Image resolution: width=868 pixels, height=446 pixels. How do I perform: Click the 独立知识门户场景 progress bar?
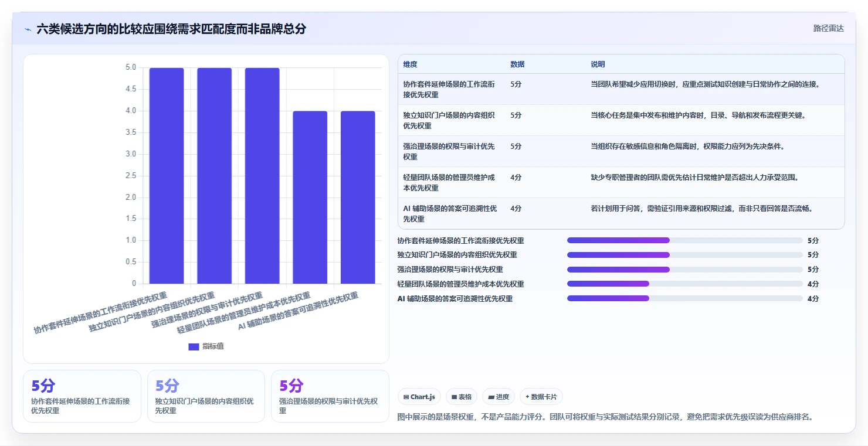pos(684,255)
